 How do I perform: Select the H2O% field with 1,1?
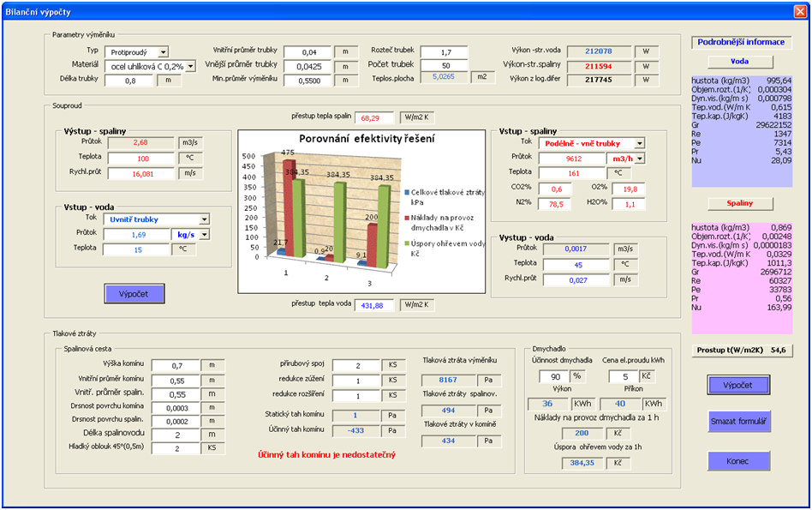(x=629, y=204)
